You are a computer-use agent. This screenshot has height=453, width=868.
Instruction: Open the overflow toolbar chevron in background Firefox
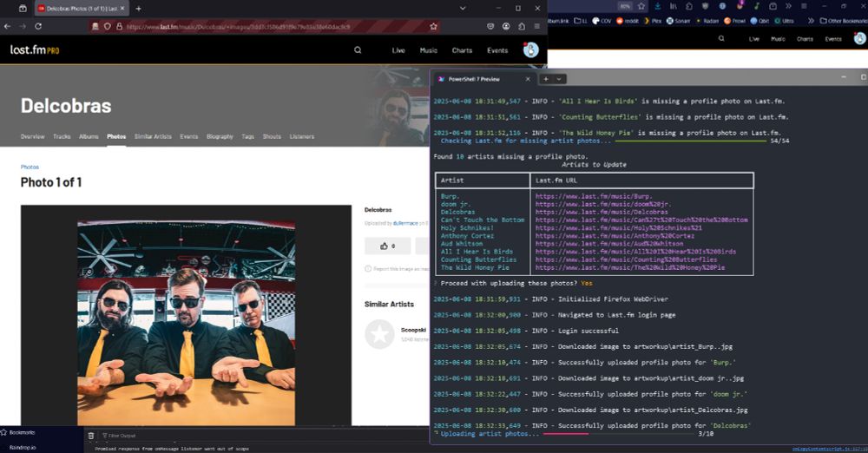pyautogui.click(x=788, y=6)
